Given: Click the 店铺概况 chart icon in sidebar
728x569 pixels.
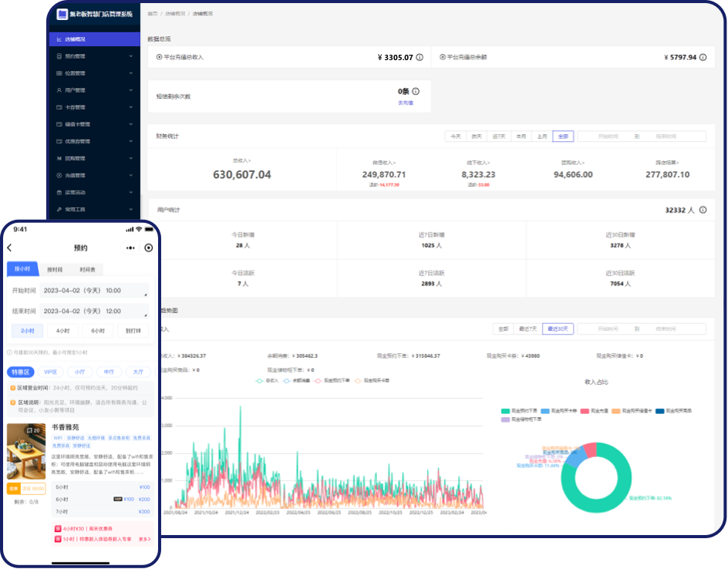Looking at the screenshot, I should tap(59, 39).
